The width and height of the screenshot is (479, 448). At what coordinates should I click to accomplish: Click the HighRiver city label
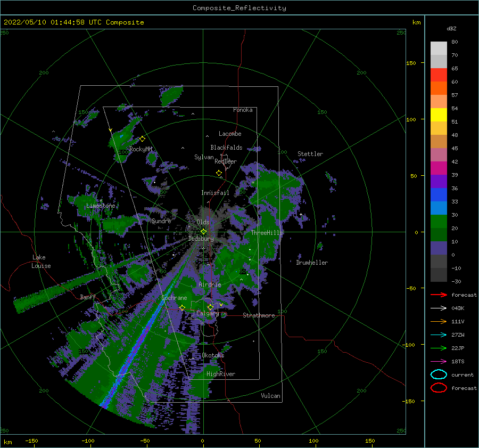[221, 374]
